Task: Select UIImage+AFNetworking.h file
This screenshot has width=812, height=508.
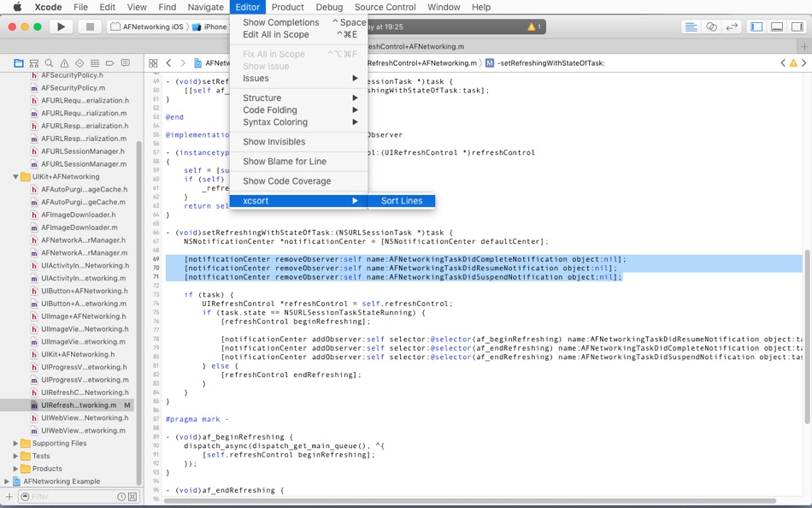Action: coord(84,316)
